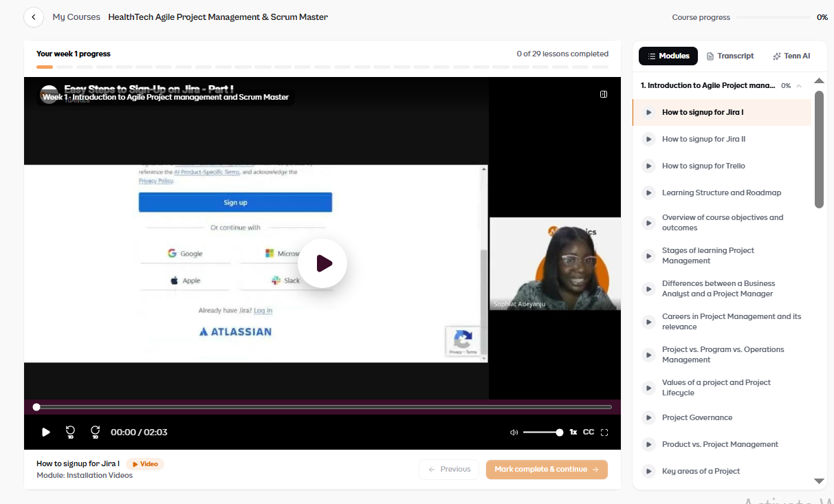
Task: Play icon for Values of a project lesson
Action: [x=648, y=388]
